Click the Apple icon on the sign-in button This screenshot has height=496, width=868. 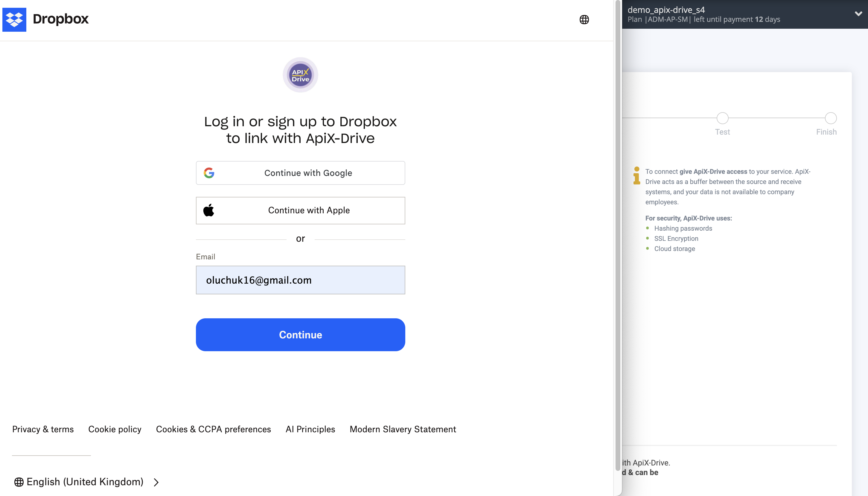tap(209, 210)
